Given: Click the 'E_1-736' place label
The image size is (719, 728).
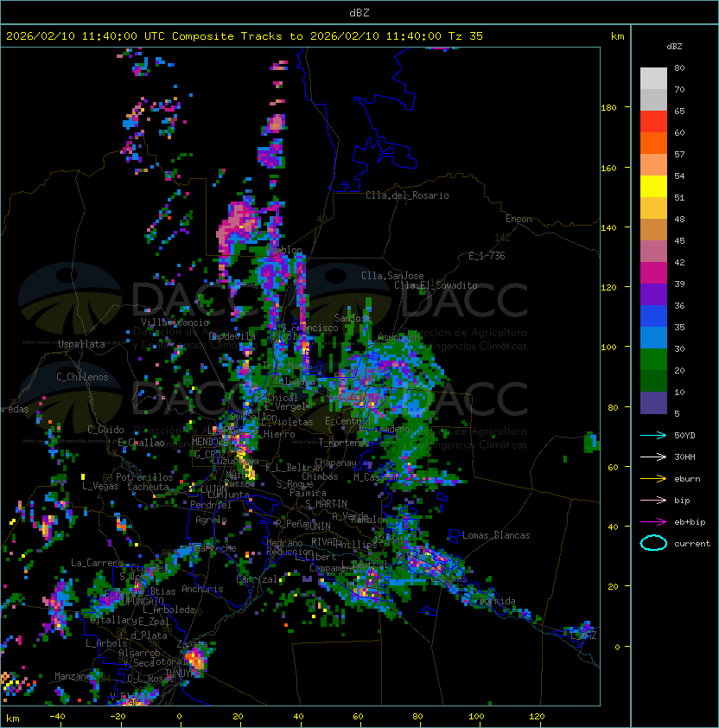Looking at the screenshot, I should [487, 255].
